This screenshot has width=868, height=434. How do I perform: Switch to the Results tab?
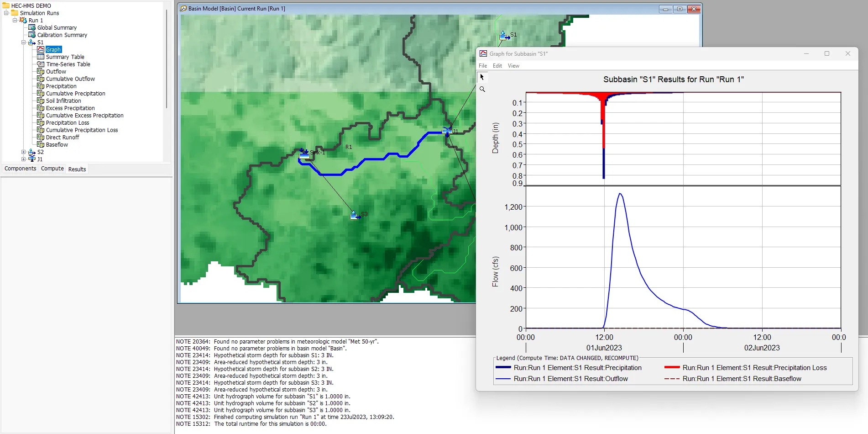pyautogui.click(x=77, y=169)
